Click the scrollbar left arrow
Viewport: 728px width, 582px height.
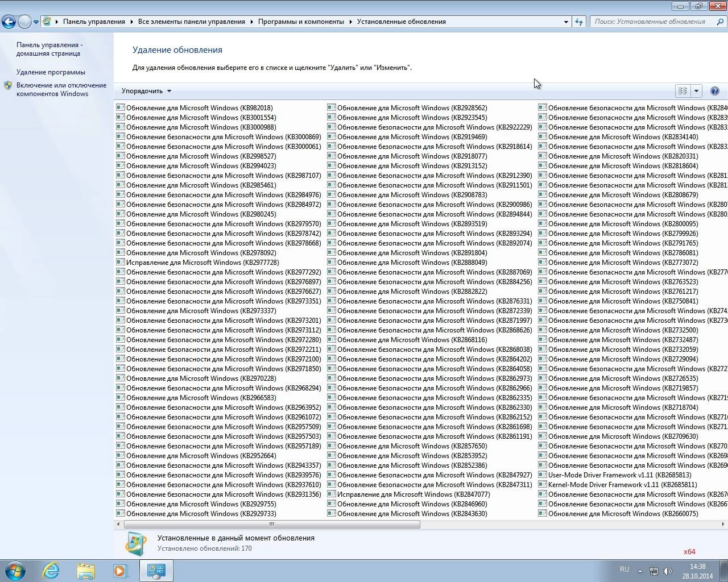pyautogui.click(x=118, y=524)
